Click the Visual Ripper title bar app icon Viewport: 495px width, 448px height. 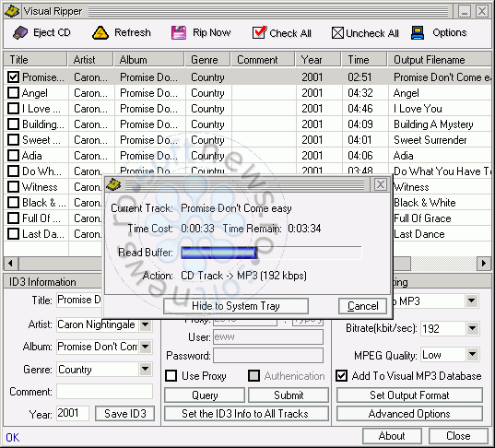click(x=12, y=11)
